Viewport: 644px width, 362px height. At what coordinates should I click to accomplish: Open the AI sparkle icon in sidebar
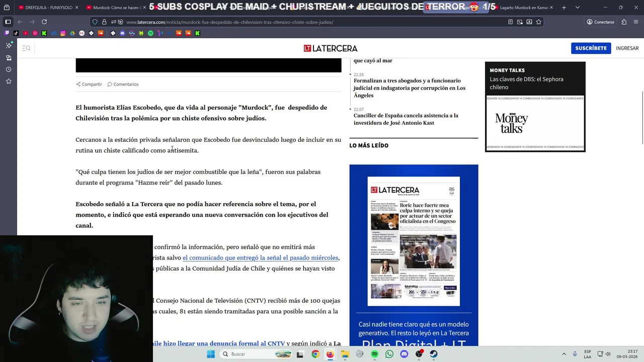[9, 45]
